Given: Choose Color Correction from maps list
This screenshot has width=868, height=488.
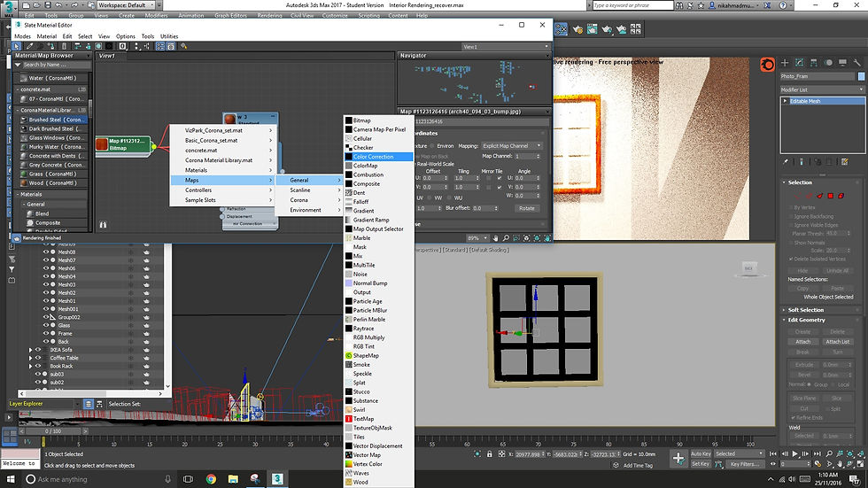Looking at the screenshot, I should pos(379,157).
